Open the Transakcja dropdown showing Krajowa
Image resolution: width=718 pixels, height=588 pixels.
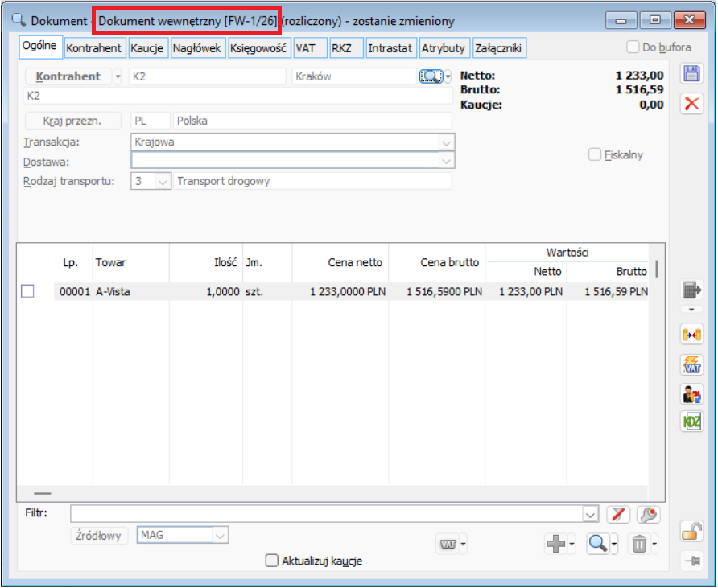click(x=446, y=142)
